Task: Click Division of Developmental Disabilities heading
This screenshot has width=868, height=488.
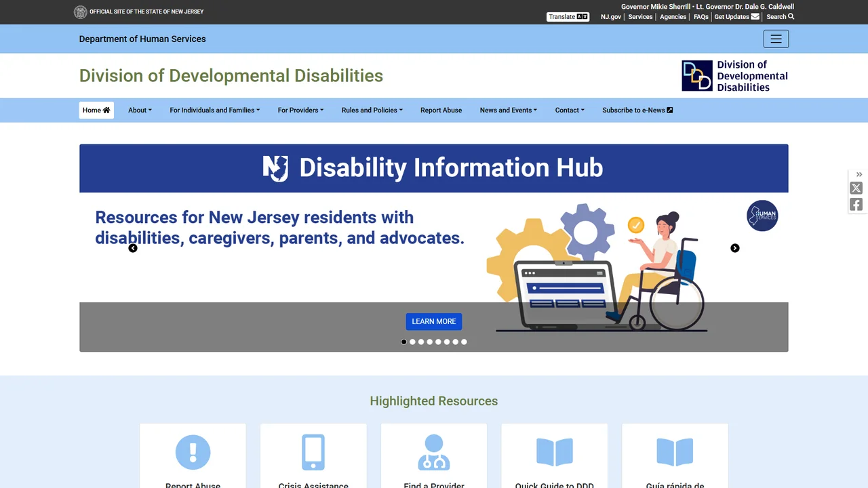Action: [x=231, y=75]
